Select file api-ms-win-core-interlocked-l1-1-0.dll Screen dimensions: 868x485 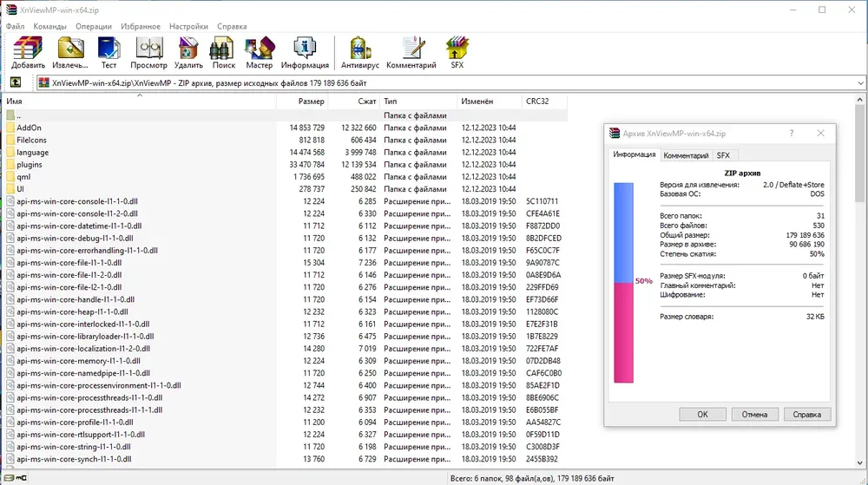click(x=82, y=324)
